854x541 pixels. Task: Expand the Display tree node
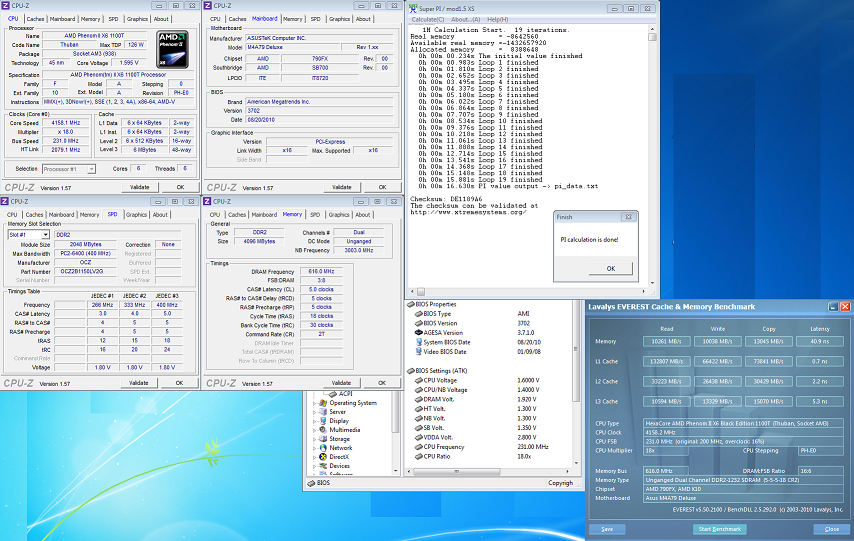[314, 422]
